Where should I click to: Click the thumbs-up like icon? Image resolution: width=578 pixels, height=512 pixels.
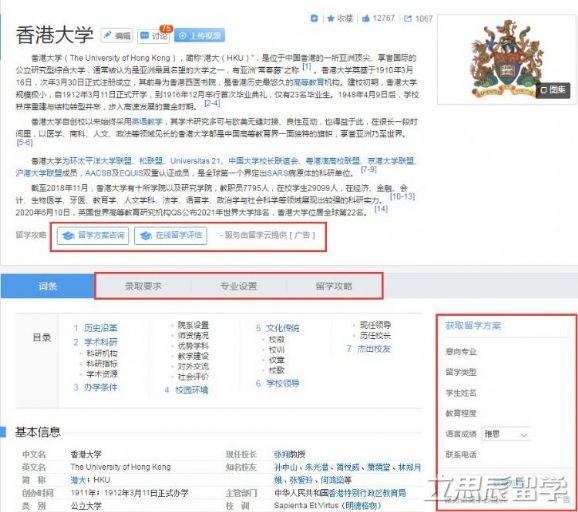(x=365, y=18)
